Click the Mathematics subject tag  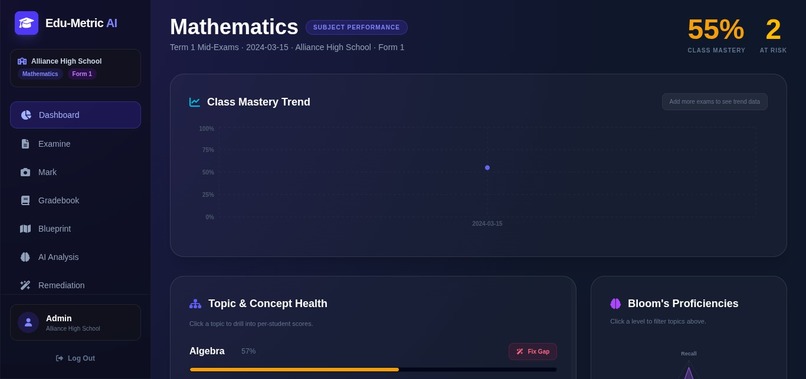point(40,74)
